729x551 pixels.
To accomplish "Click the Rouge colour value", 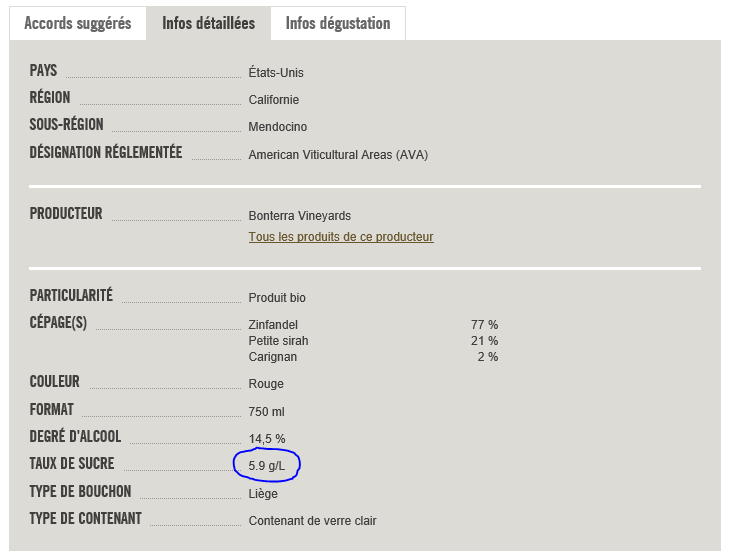I will tap(266, 384).
